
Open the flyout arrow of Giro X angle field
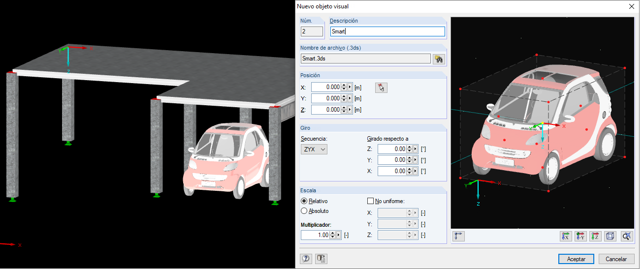click(416, 172)
